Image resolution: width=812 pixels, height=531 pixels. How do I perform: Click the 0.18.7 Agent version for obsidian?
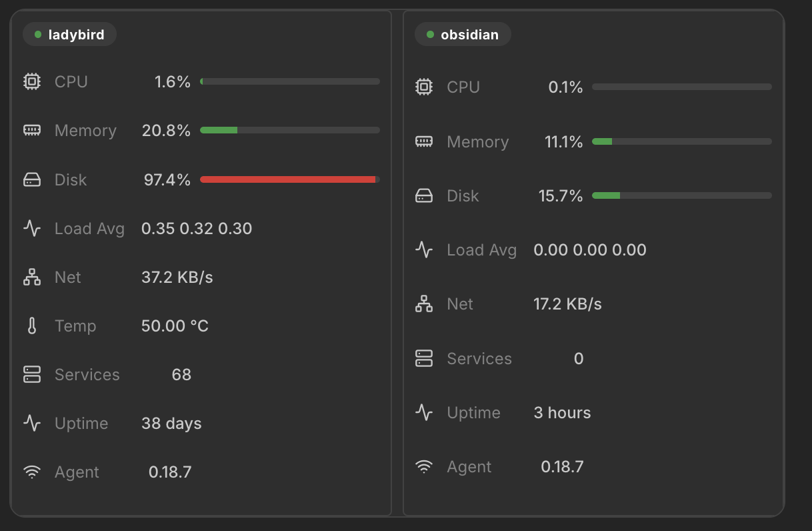pos(562,466)
